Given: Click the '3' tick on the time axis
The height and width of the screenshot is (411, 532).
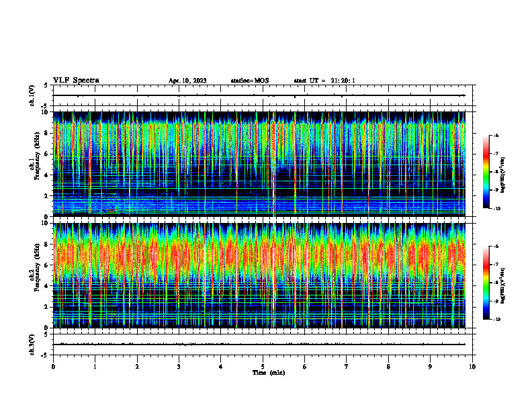Looking at the screenshot, I should pyautogui.click(x=179, y=367).
